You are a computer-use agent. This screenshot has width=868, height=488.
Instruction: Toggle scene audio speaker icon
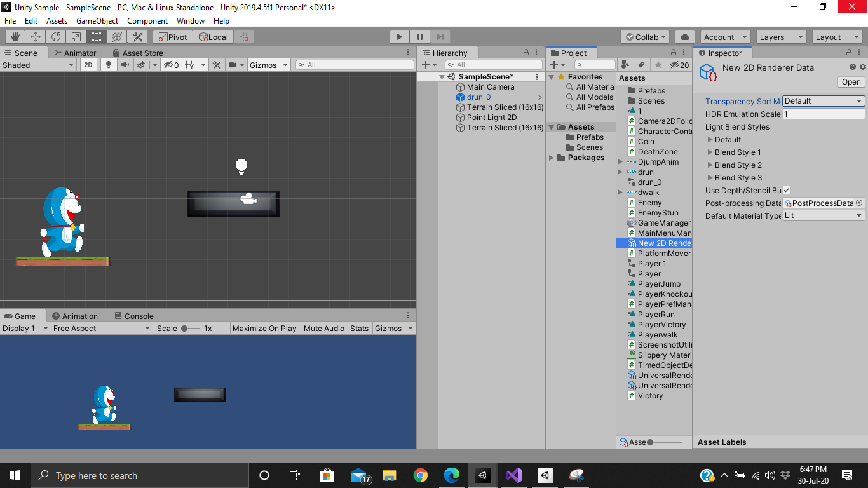tap(125, 65)
